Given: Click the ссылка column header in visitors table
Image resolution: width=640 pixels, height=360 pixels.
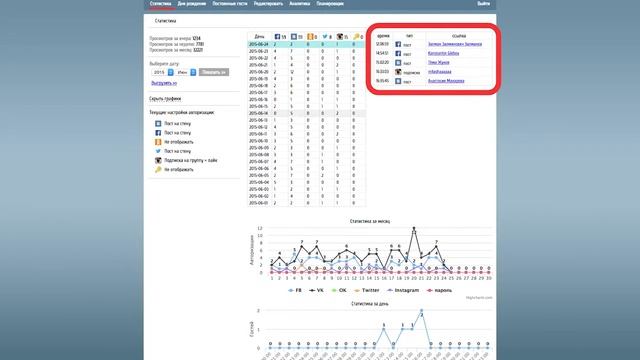Looking at the screenshot, I should (x=459, y=36).
